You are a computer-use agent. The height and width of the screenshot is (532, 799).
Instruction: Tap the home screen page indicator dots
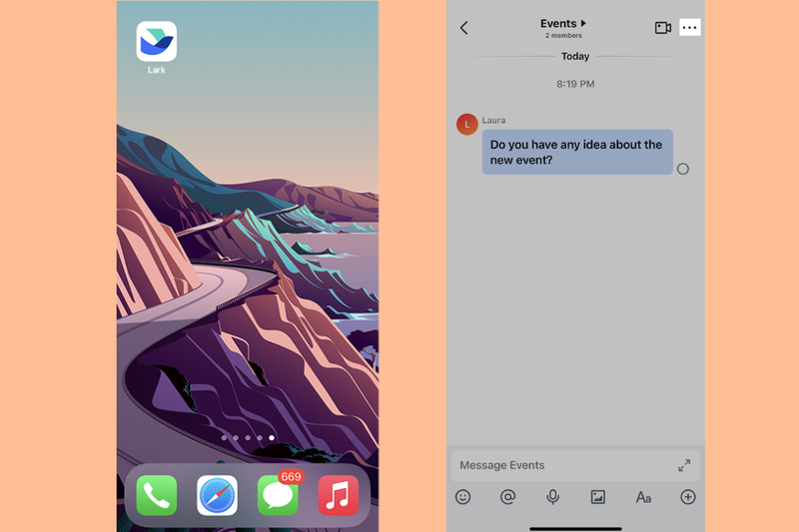coord(248,438)
